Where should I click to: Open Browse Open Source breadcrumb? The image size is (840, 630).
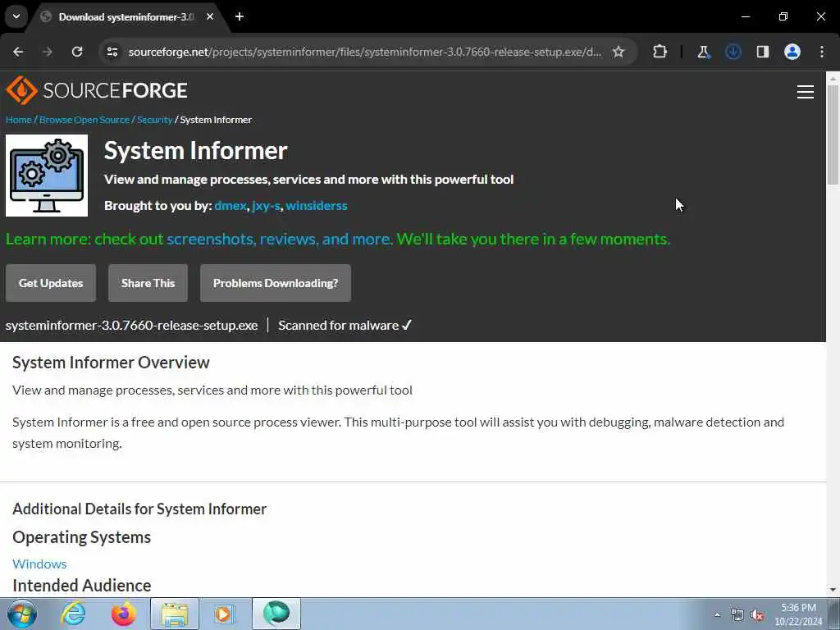click(84, 120)
